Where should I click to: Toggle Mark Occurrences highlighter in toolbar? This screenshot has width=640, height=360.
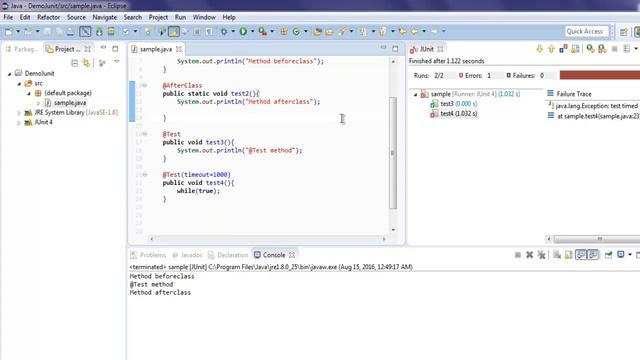[174, 31]
